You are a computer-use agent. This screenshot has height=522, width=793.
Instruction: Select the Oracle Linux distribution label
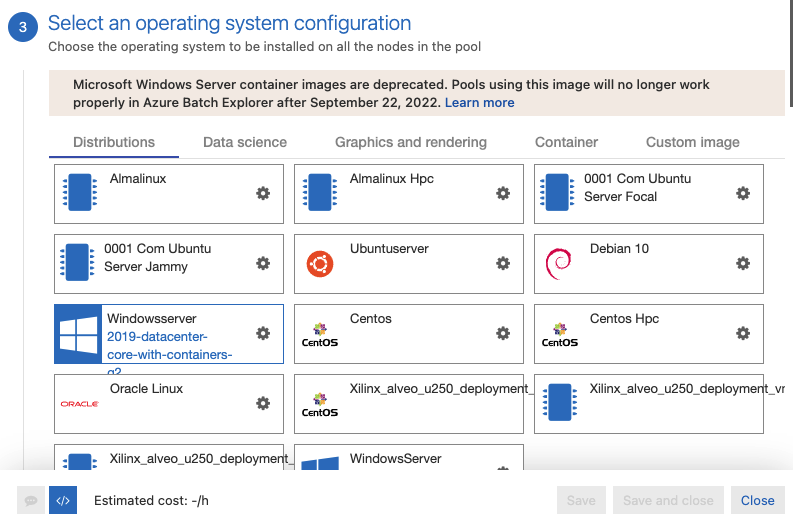146,388
